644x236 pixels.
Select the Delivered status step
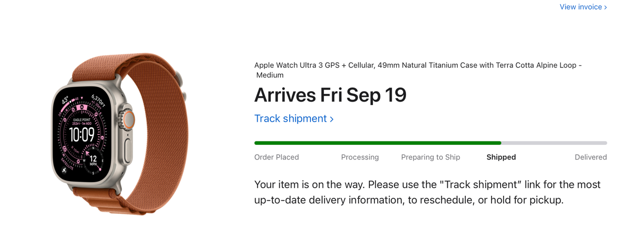click(590, 157)
